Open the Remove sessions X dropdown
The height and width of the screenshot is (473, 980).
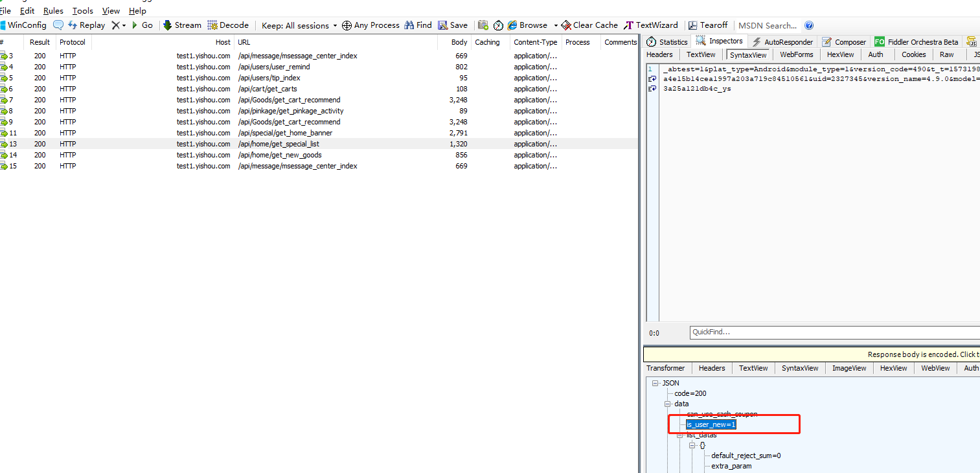(x=119, y=25)
